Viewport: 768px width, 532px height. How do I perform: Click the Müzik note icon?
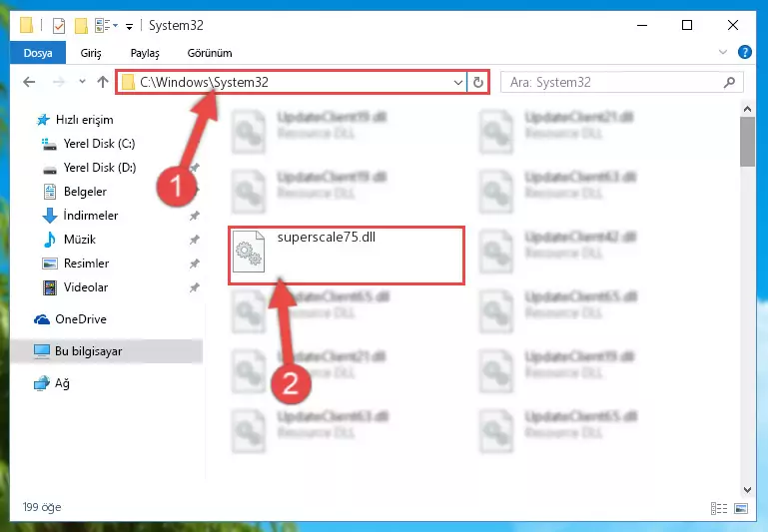tap(50, 240)
